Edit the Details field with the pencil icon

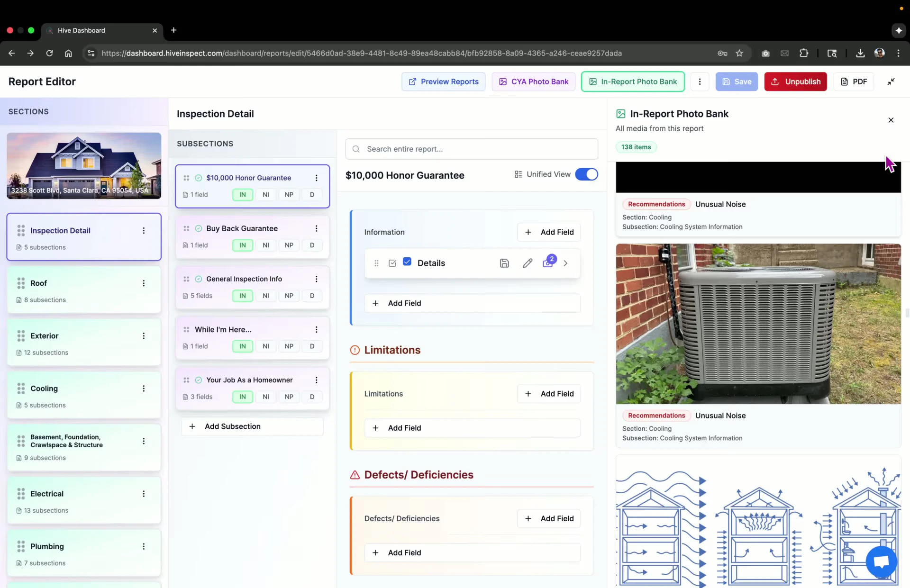(528, 263)
